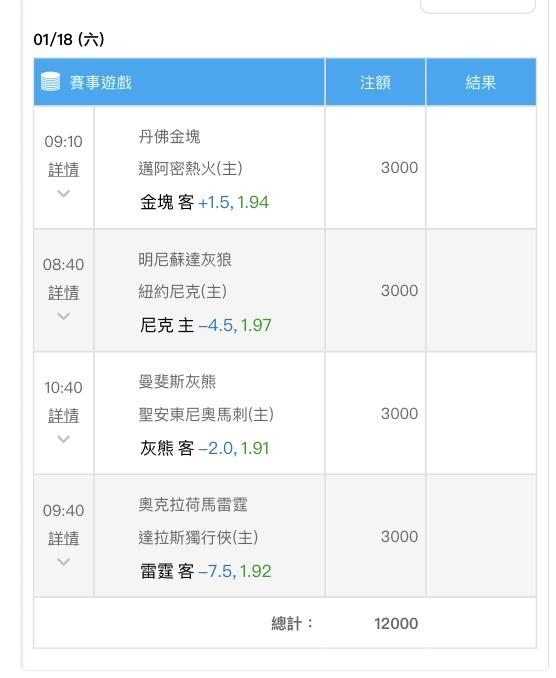Expand chevron under 09:40 details
The height and width of the screenshot is (678, 556).
[64, 562]
